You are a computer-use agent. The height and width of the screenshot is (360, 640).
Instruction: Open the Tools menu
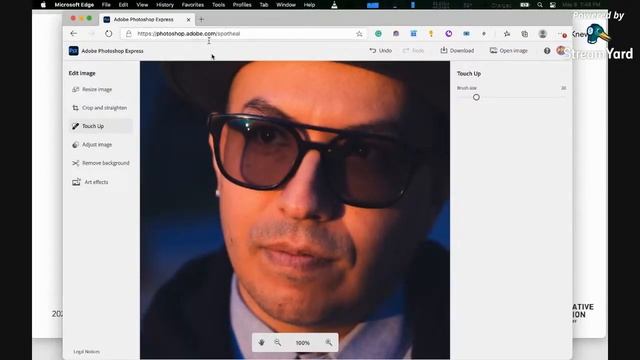[218, 5]
